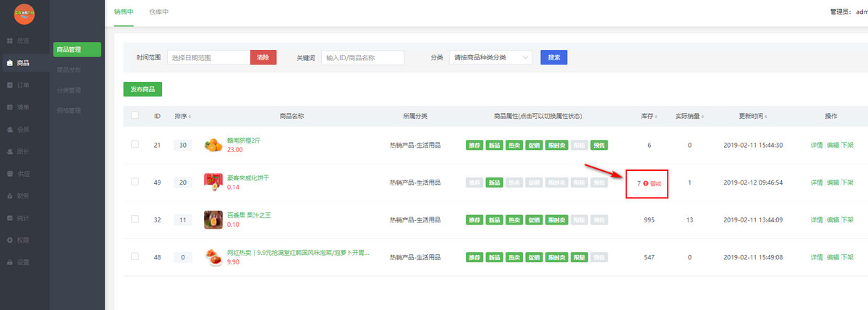Switch to the 仓库中 tab

tap(158, 12)
